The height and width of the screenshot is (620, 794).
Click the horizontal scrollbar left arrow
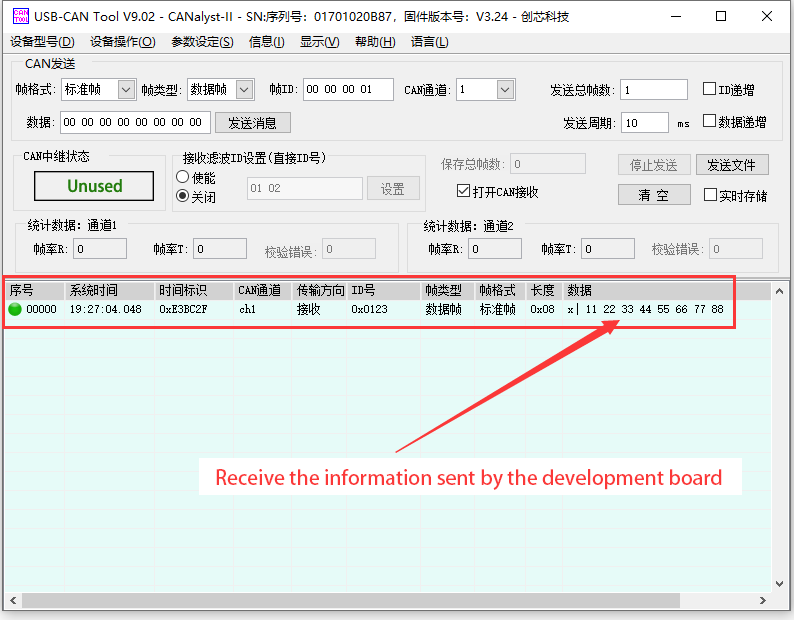click(x=13, y=601)
